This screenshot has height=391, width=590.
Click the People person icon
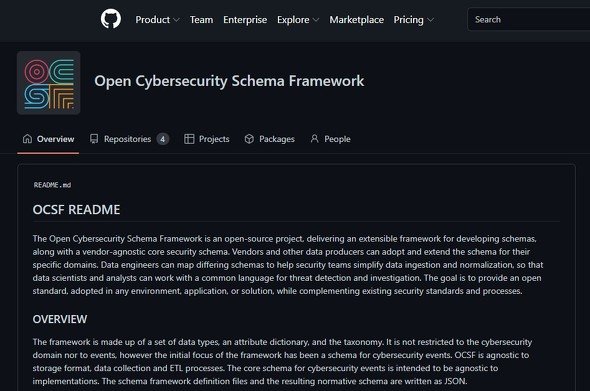315,139
